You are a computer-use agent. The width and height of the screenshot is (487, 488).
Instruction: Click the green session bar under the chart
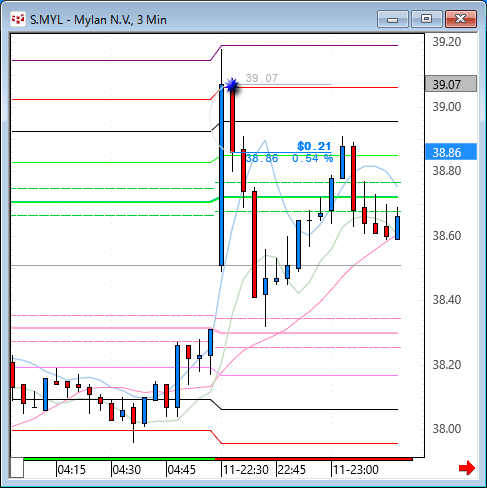119,459
